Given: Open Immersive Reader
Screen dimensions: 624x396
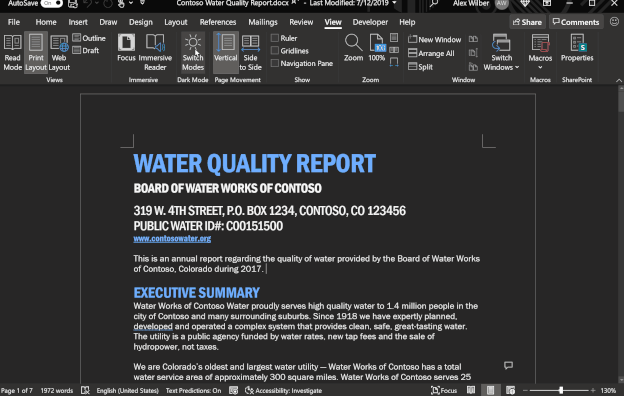Looking at the screenshot, I should (x=155, y=53).
